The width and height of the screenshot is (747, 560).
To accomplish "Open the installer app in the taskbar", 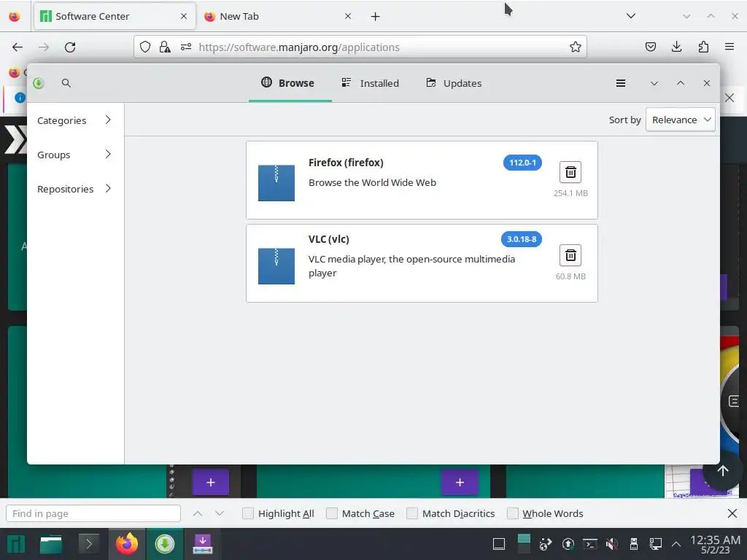I will (x=203, y=544).
